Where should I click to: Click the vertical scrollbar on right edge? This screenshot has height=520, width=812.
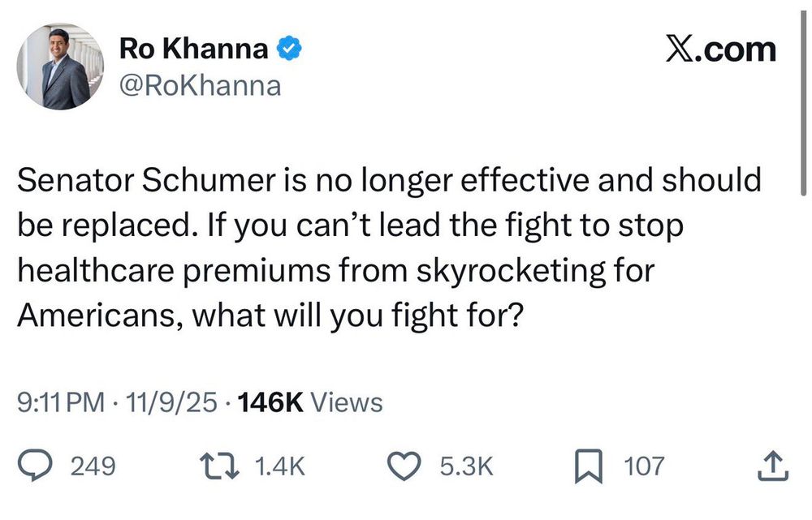click(x=803, y=122)
